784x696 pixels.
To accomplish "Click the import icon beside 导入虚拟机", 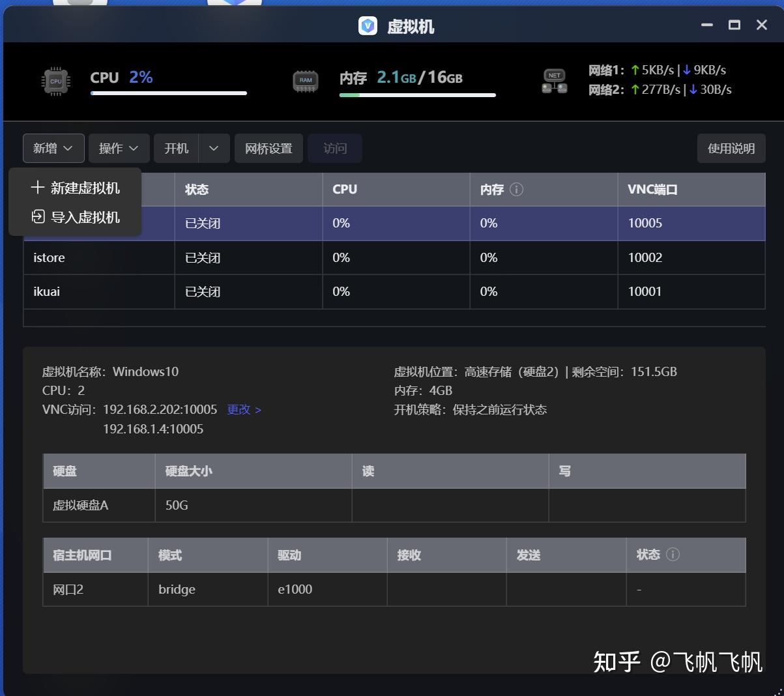I will click(x=38, y=216).
